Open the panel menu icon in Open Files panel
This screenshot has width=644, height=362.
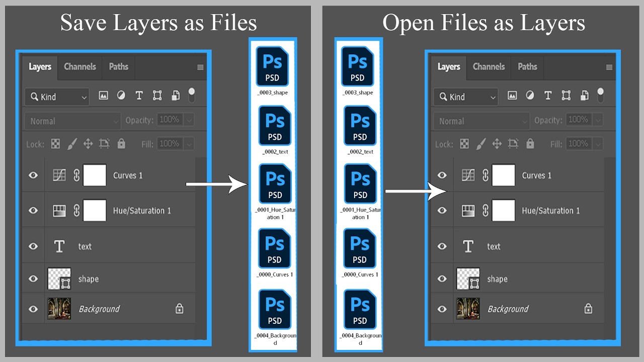(x=609, y=67)
